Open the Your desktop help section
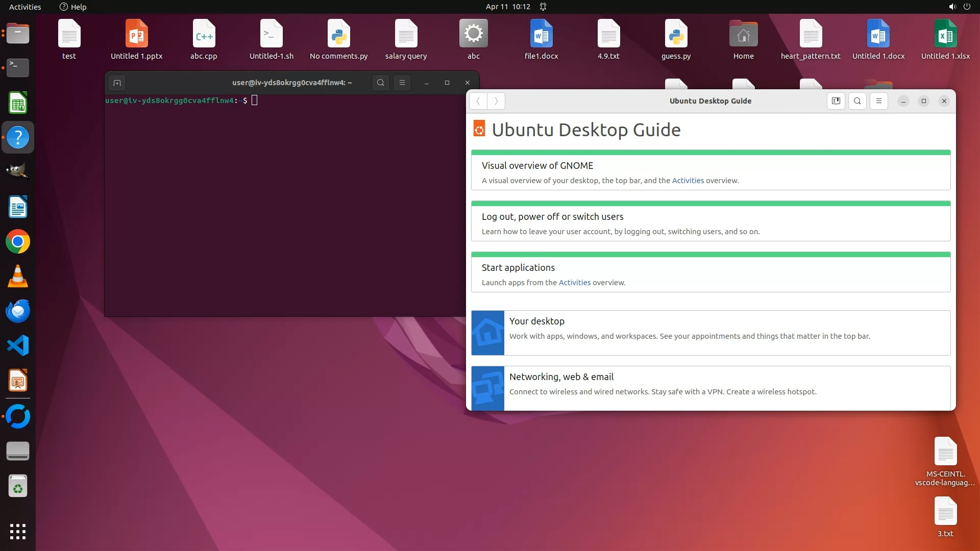Viewport: 980px width, 551px height. (x=536, y=321)
